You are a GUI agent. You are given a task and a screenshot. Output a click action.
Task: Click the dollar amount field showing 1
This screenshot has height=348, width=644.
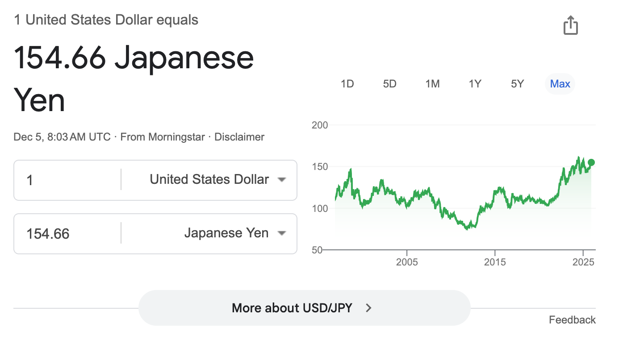coord(67,180)
